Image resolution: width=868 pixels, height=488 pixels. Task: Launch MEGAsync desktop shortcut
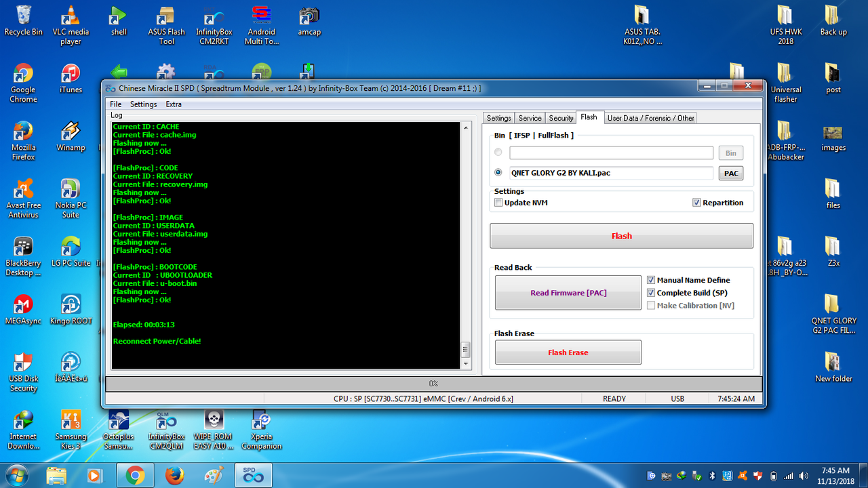pos(23,309)
